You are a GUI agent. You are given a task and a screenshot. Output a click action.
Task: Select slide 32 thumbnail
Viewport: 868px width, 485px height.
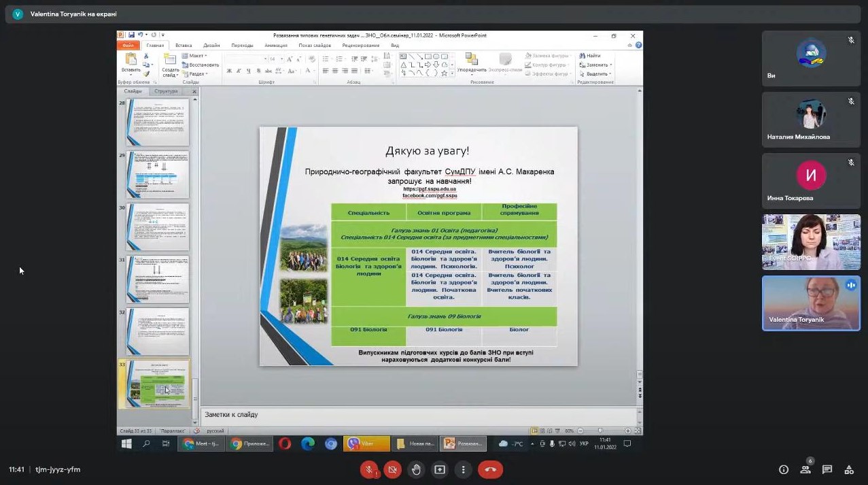(x=157, y=331)
